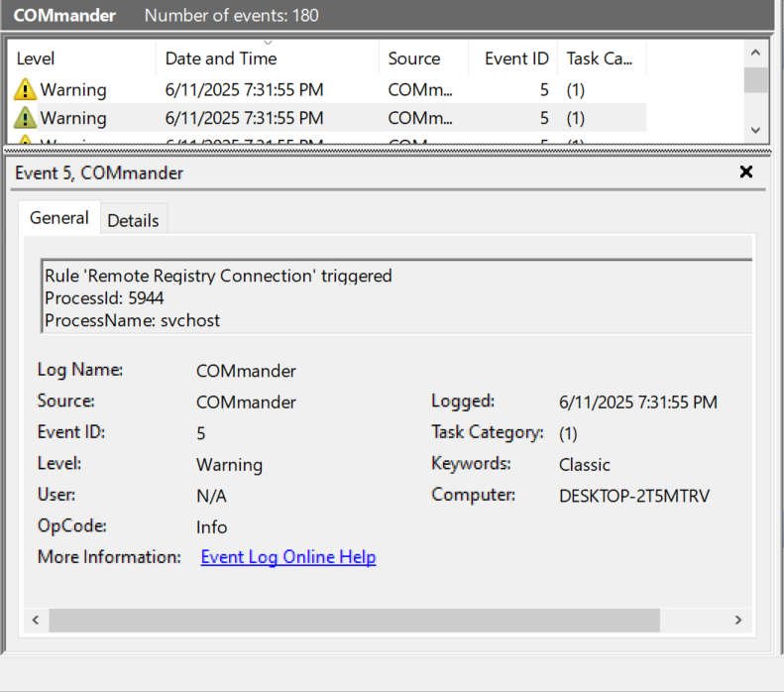The height and width of the screenshot is (692, 784).
Task: Click the sort chevron above Date and Time
Action: pyautogui.click(x=268, y=43)
